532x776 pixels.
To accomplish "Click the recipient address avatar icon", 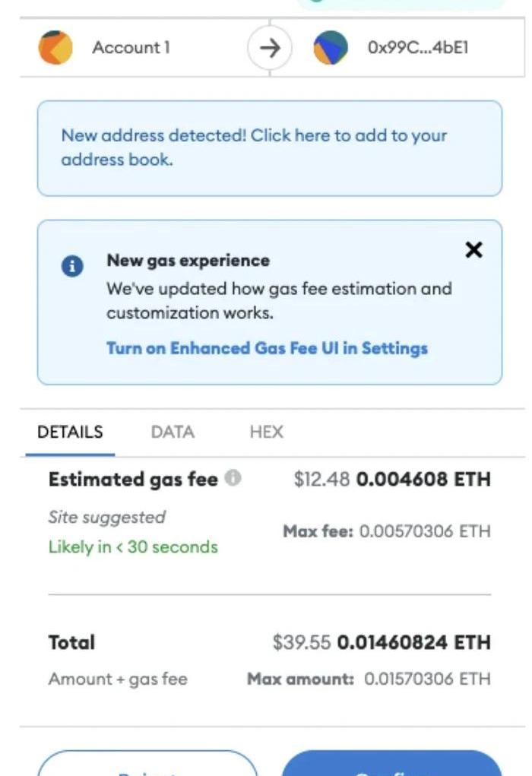I will coord(331,48).
